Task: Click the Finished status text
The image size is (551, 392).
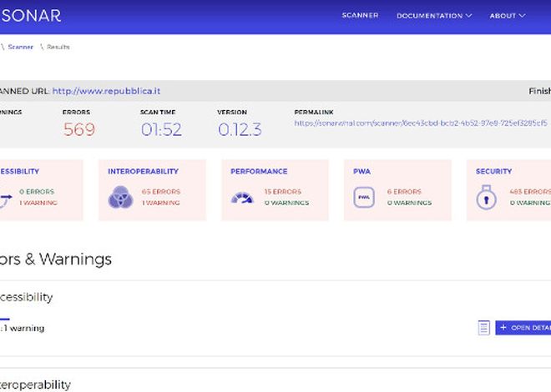Action: coord(540,91)
